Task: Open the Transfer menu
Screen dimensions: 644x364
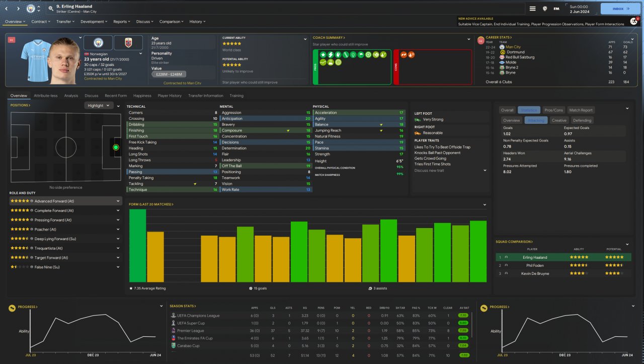Action: (65, 22)
